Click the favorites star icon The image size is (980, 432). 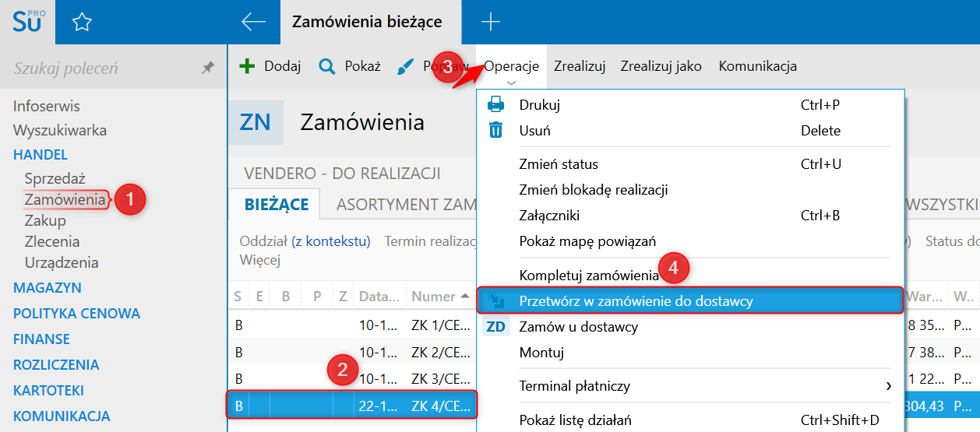pos(82,23)
